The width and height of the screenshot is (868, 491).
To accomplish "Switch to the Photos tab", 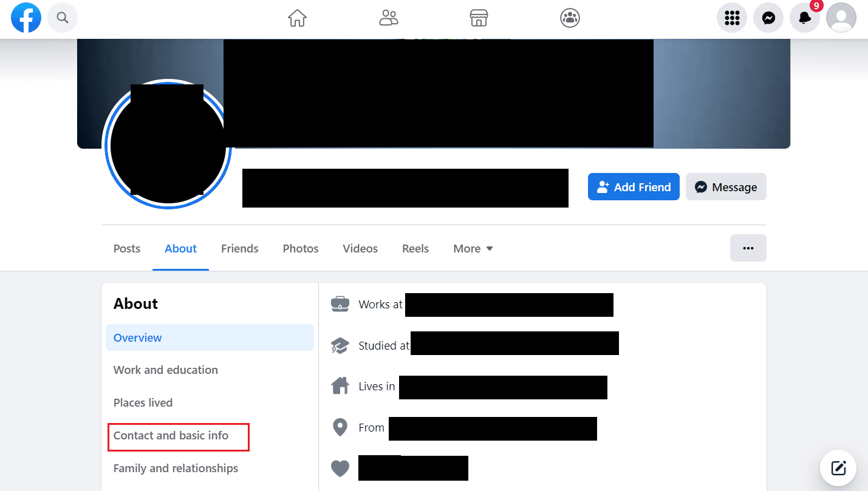I will 300,248.
